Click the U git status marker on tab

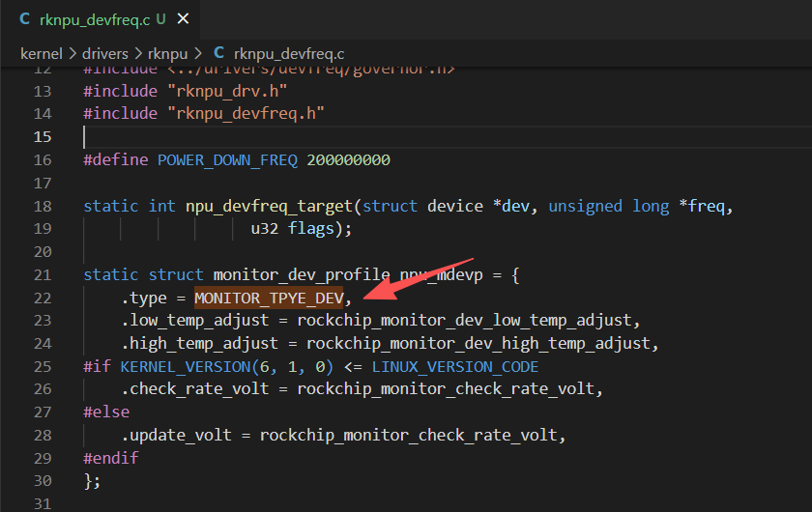(161, 19)
